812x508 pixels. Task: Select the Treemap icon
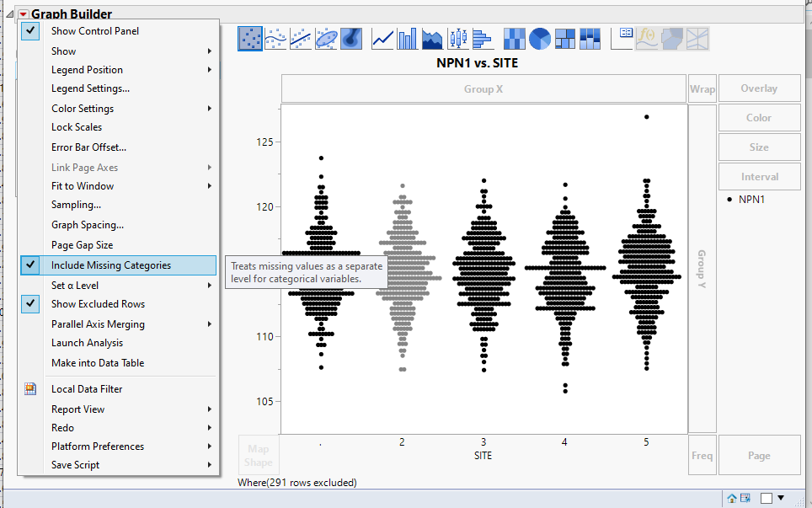tap(565, 39)
